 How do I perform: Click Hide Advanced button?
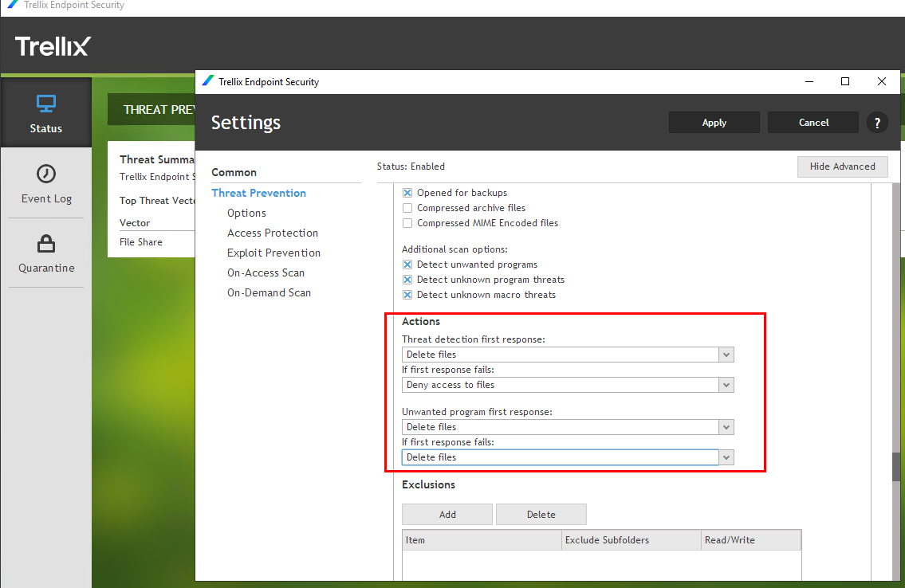click(842, 167)
